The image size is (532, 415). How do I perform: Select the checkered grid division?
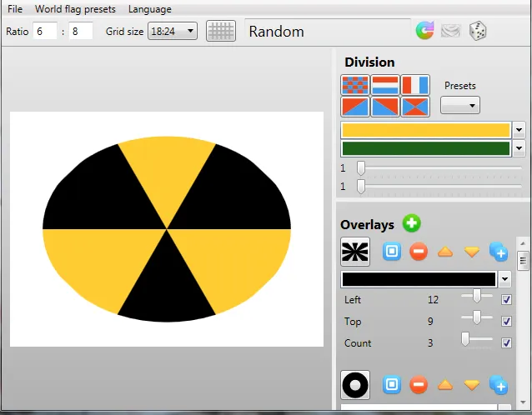pos(355,85)
